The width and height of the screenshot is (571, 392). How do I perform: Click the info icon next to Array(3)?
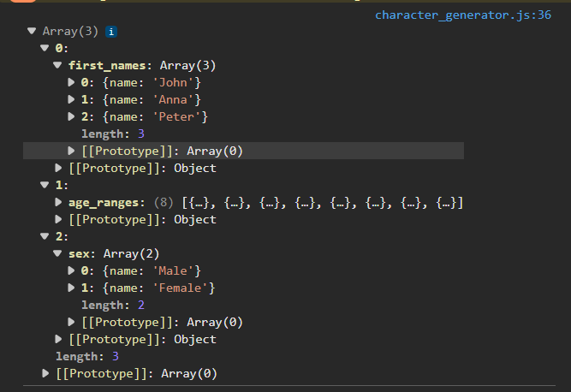tap(111, 31)
